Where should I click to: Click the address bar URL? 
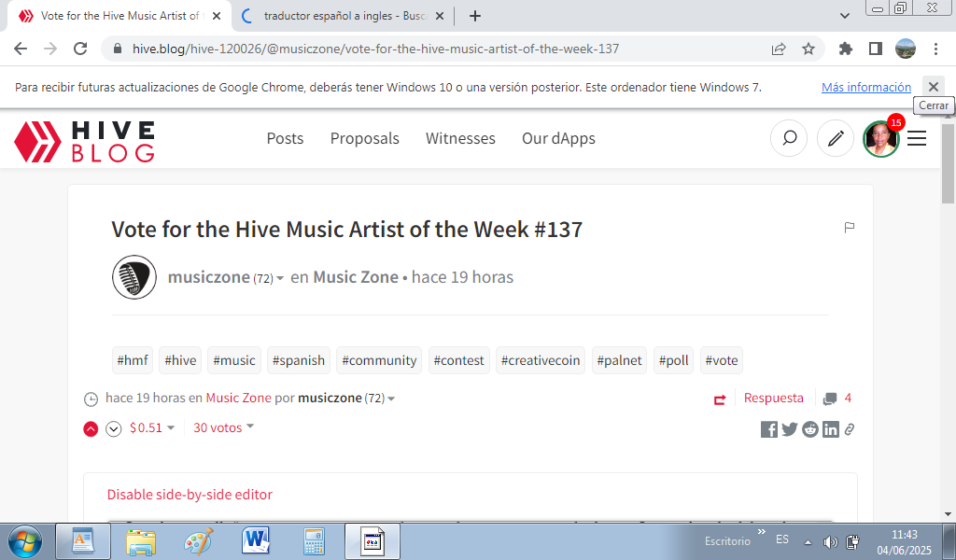pyautogui.click(x=375, y=49)
